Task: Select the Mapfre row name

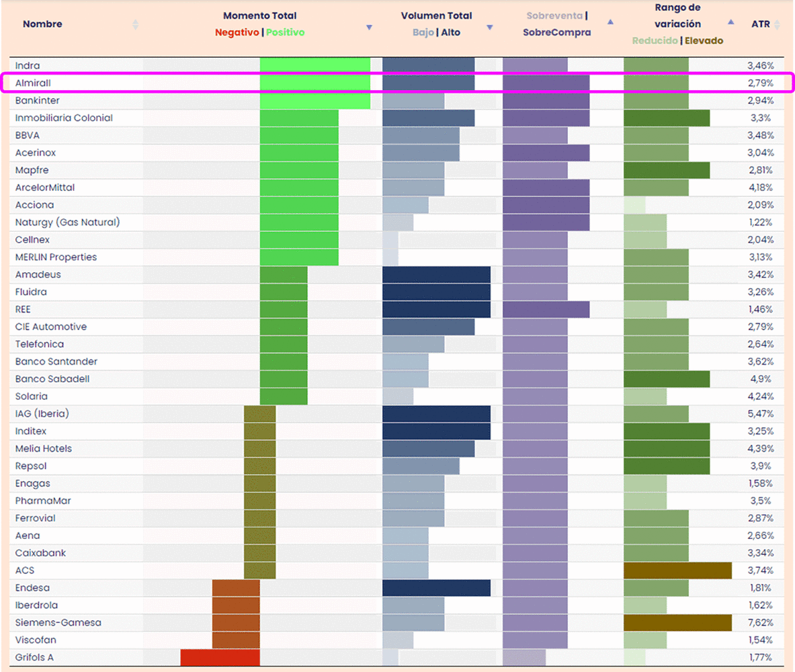Action: pos(32,170)
